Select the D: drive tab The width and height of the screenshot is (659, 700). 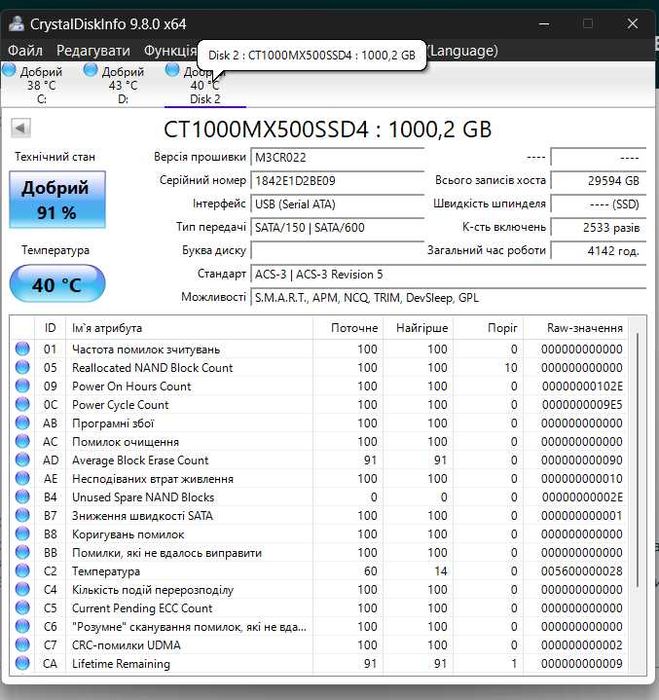pyautogui.click(x=123, y=85)
